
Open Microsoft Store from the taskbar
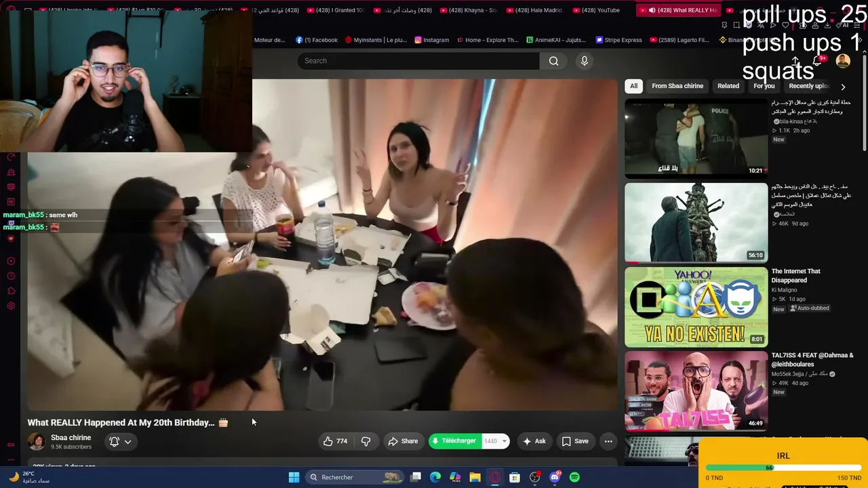[x=515, y=477]
